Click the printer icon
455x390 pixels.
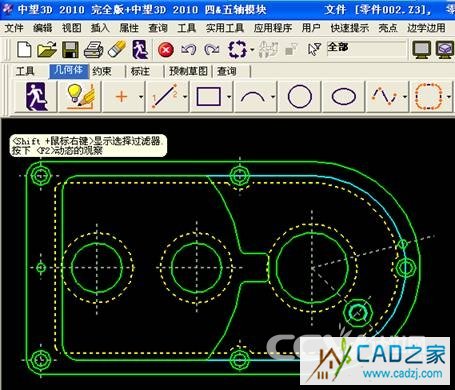click(x=93, y=50)
